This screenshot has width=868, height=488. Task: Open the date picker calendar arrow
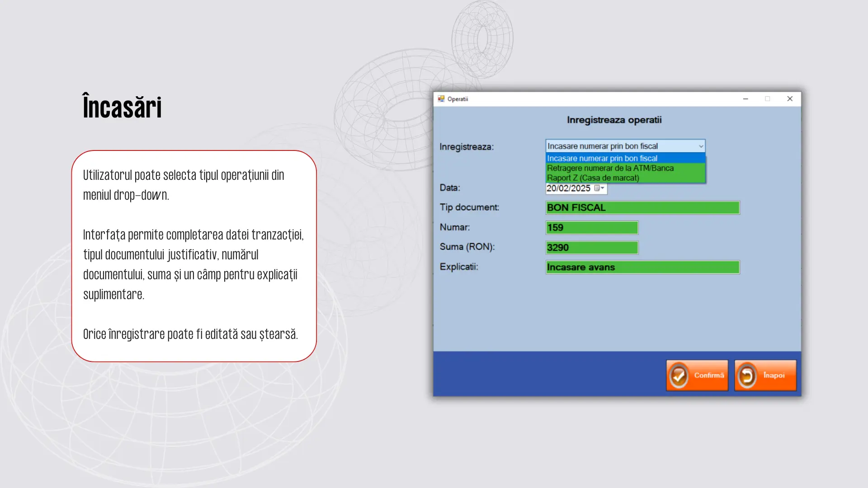coord(599,188)
